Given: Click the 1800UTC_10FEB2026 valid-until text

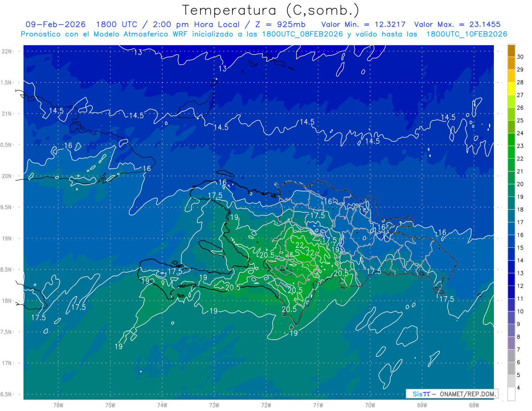Looking at the screenshot, I should [x=466, y=34].
